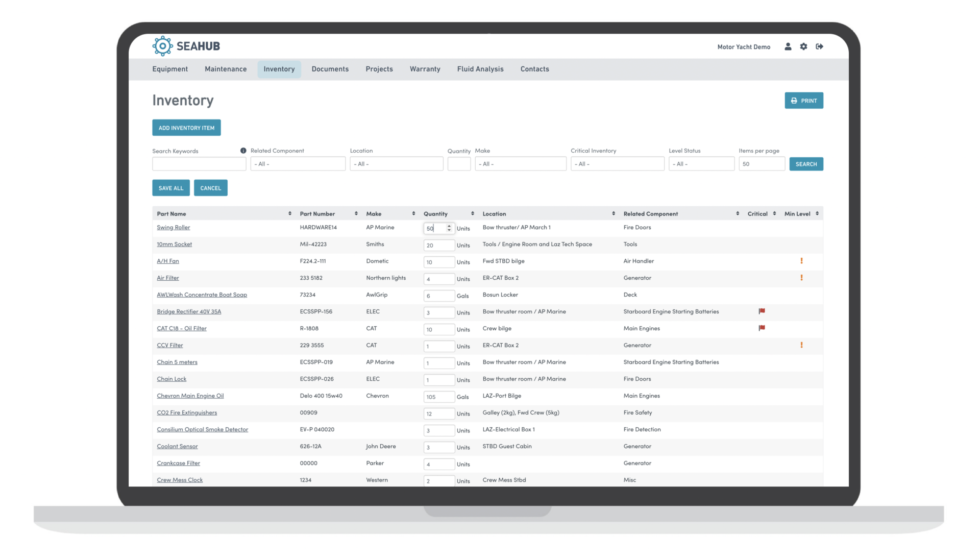
Task: Click the settings gear icon in the top navigation bar
Action: (804, 46)
